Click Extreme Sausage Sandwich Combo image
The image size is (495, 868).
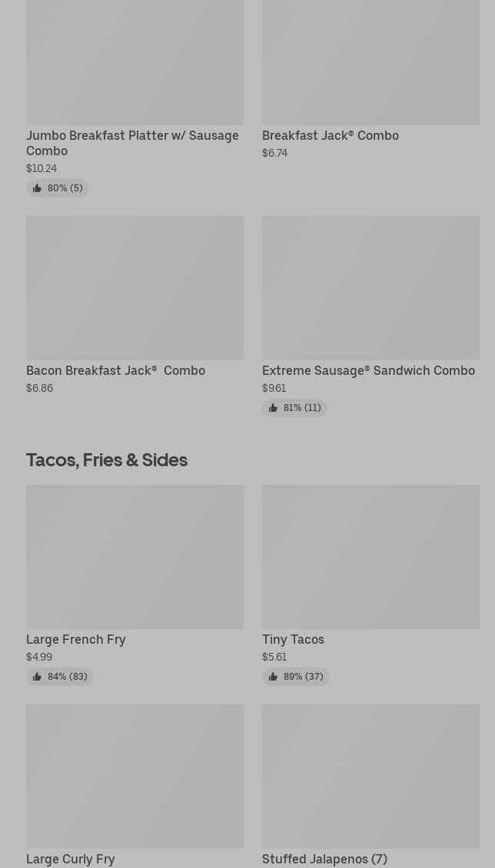click(370, 287)
